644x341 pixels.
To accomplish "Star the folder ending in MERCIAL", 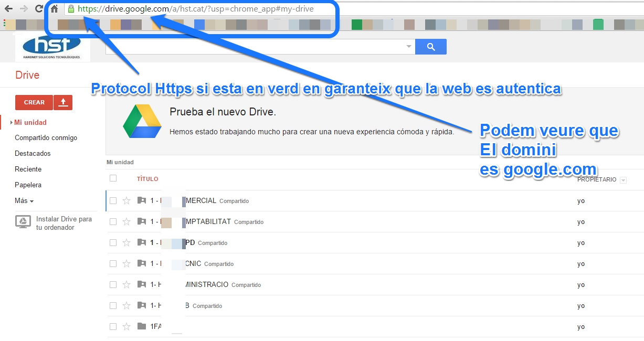I will pos(126,200).
